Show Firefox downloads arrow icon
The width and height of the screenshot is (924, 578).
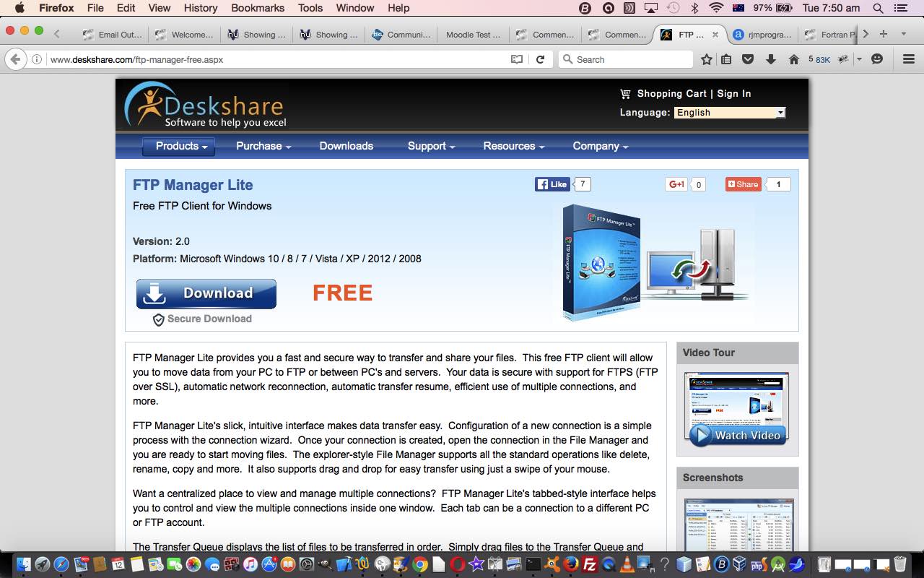[770, 59]
